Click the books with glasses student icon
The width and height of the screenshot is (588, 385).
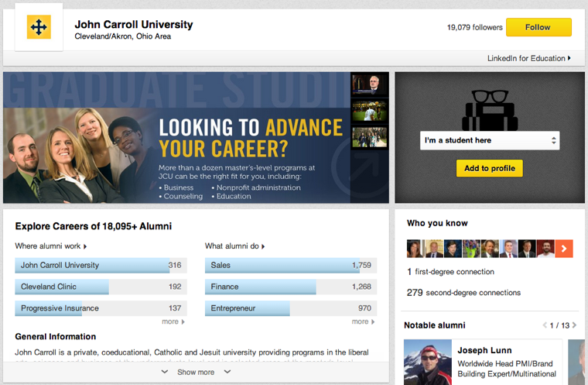pyautogui.click(x=490, y=110)
